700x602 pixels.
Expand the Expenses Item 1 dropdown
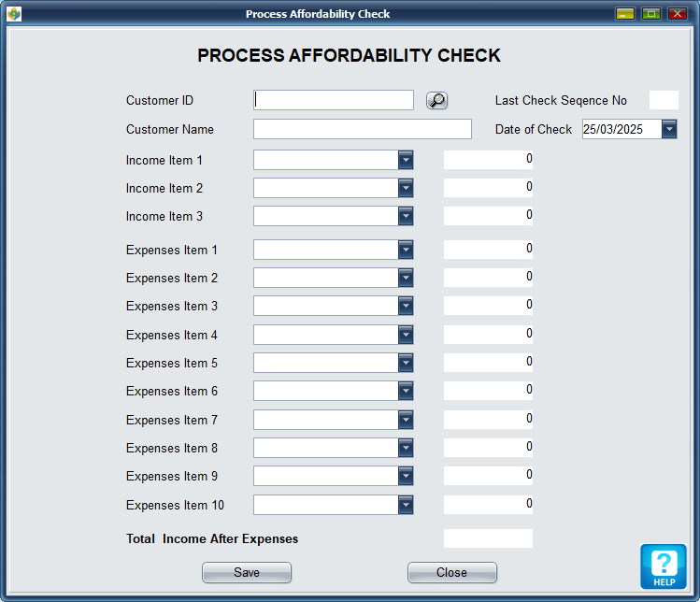pyautogui.click(x=406, y=250)
